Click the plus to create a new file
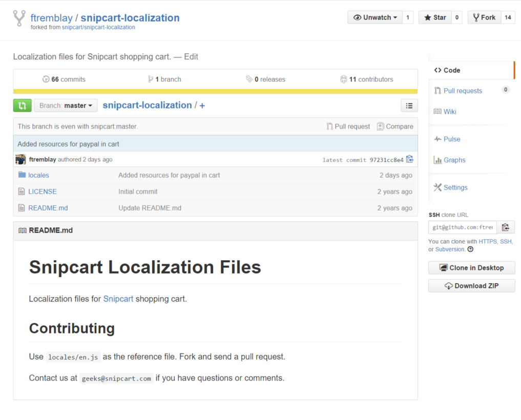The width and height of the screenshot is (521, 420). click(x=202, y=106)
